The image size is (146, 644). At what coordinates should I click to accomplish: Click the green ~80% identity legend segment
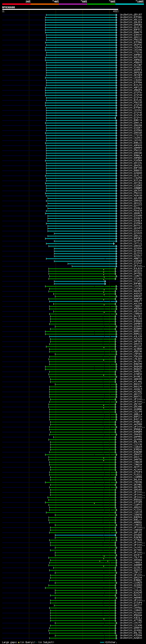101,4
